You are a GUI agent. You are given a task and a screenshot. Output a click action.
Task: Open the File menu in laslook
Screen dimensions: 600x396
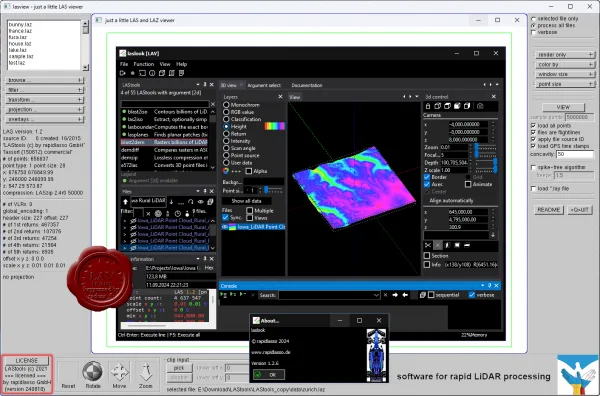(124, 64)
